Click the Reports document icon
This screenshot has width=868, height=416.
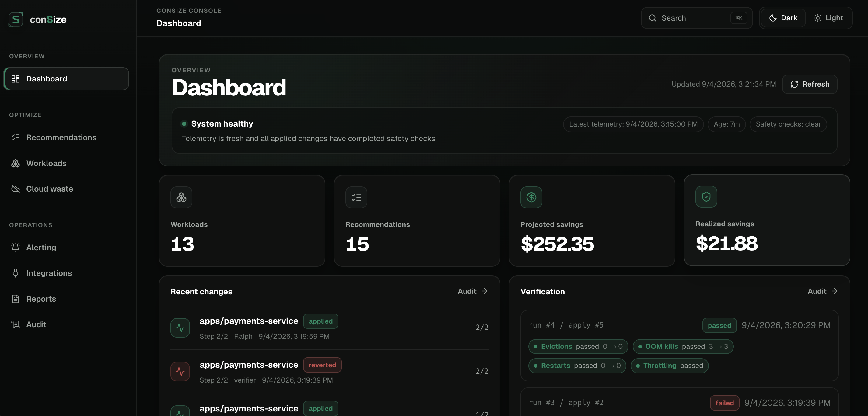16,299
